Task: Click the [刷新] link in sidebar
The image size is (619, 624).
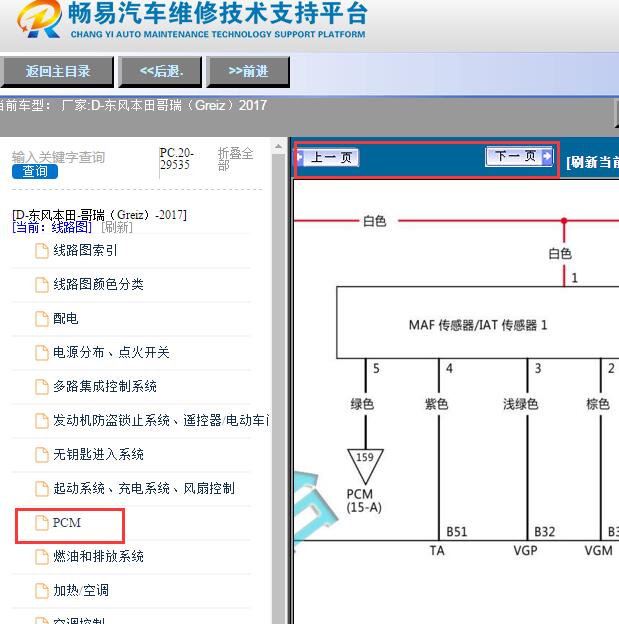Action: click(x=117, y=227)
